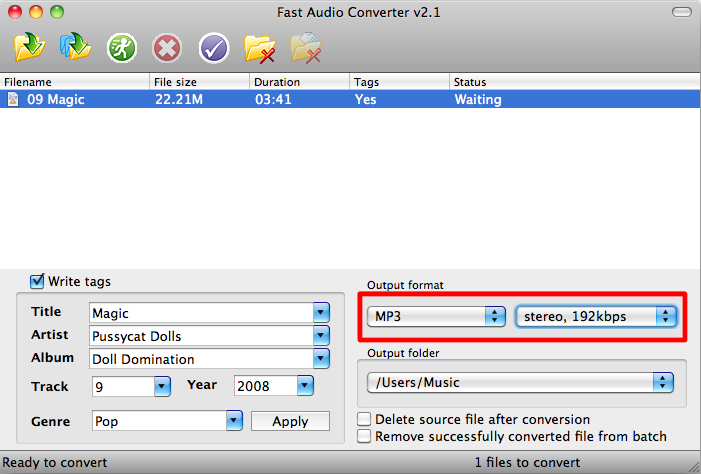Sort by the Status column header
Viewport: 701px width, 474px height.
click(x=575, y=82)
